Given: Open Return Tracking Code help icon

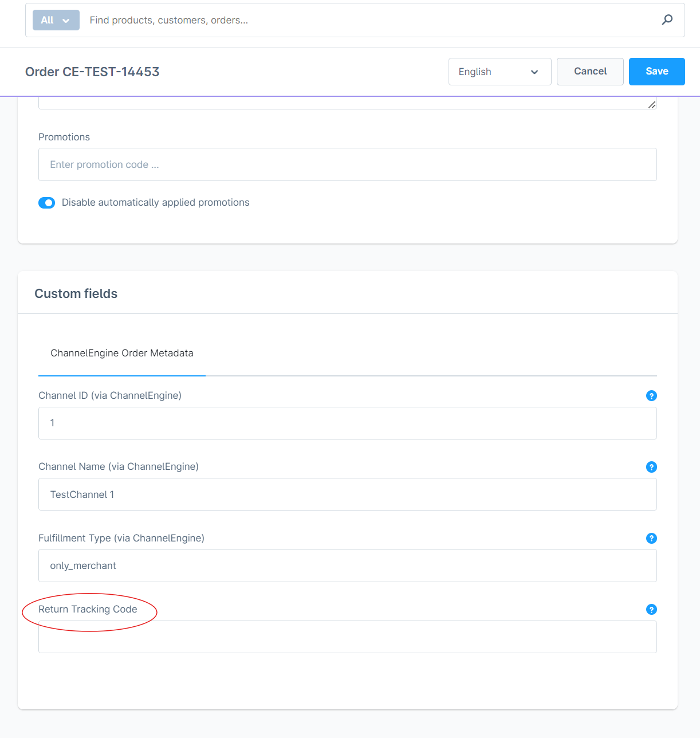Looking at the screenshot, I should (651, 610).
